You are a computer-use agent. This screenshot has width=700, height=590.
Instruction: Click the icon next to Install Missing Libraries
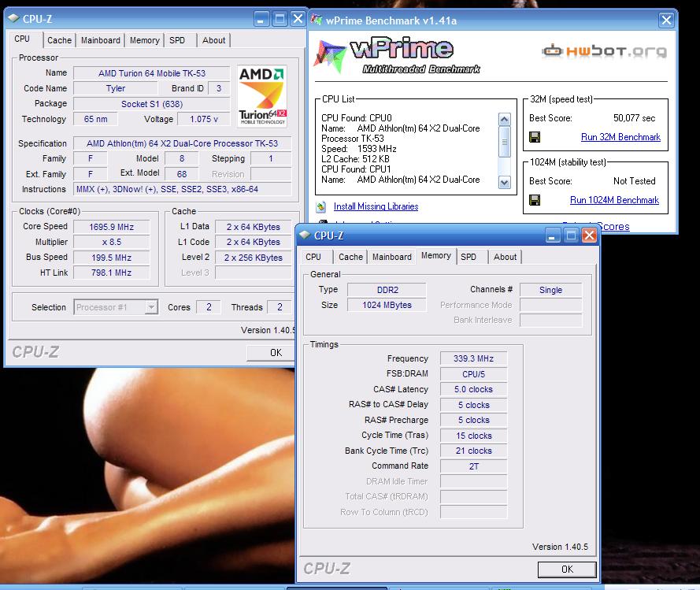tap(321, 207)
